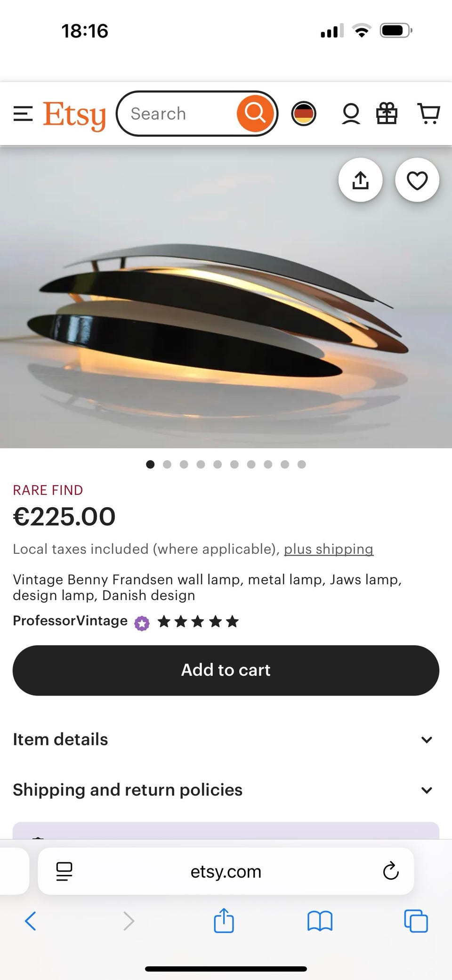Open the account profile icon
The height and width of the screenshot is (980, 452).
(x=351, y=114)
